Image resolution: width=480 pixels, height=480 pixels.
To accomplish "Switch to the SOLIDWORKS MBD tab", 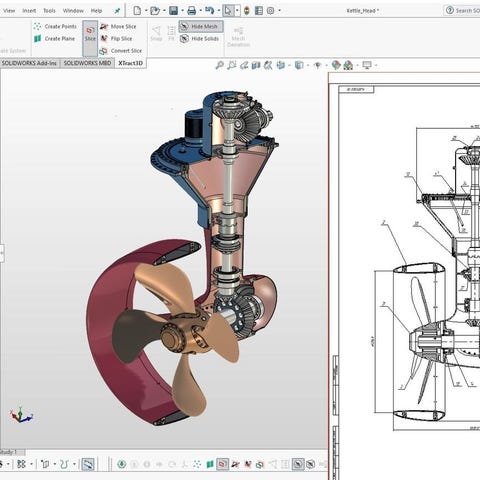I will (87, 63).
